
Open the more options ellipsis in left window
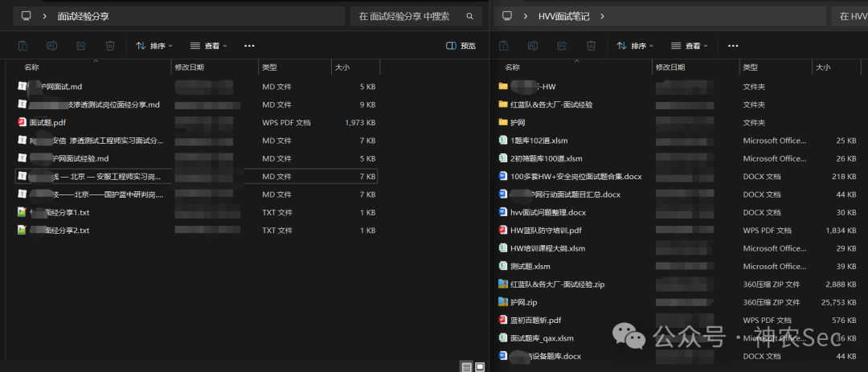249,46
